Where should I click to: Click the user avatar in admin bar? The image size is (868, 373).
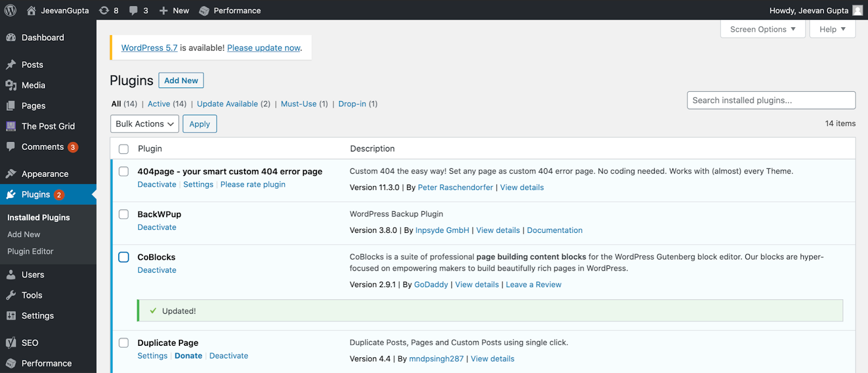(x=858, y=10)
